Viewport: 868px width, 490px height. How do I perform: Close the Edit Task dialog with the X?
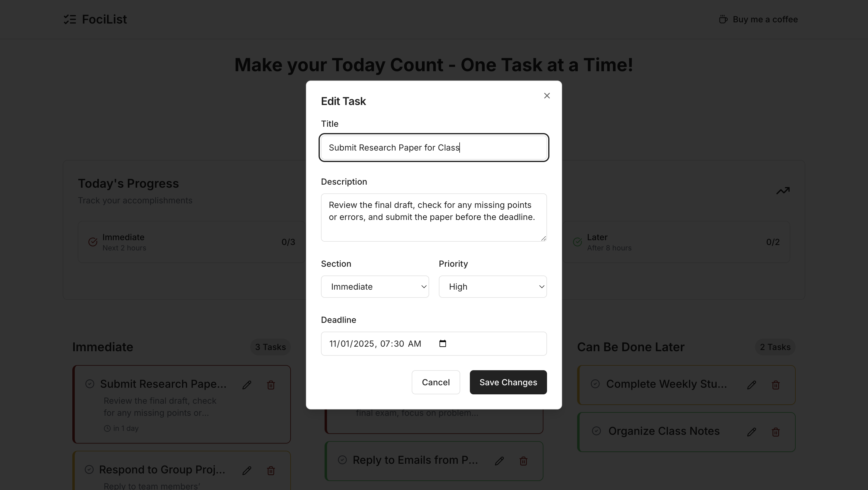(x=546, y=96)
